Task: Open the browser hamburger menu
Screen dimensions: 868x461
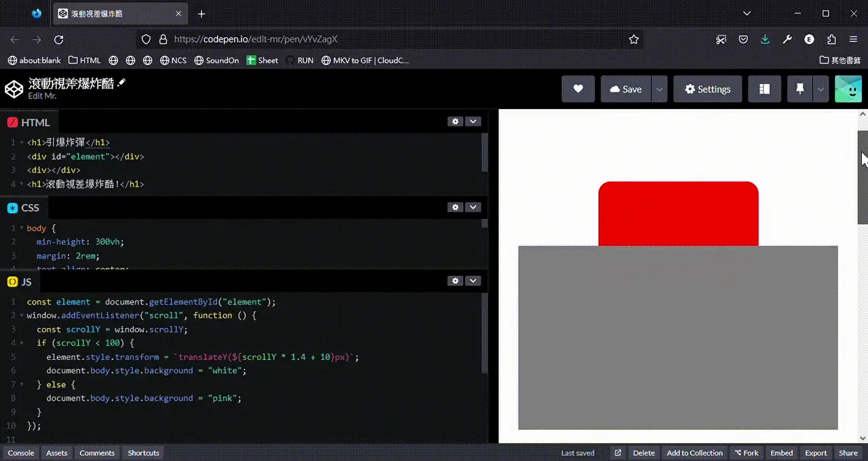Action: pos(854,40)
